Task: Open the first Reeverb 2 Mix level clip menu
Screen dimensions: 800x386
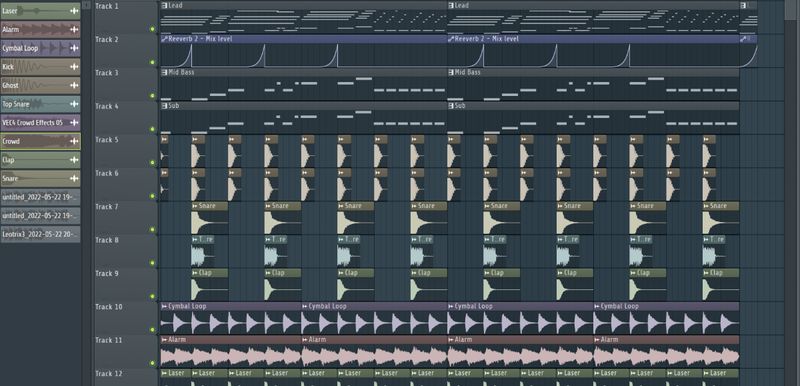Action: [x=164, y=39]
